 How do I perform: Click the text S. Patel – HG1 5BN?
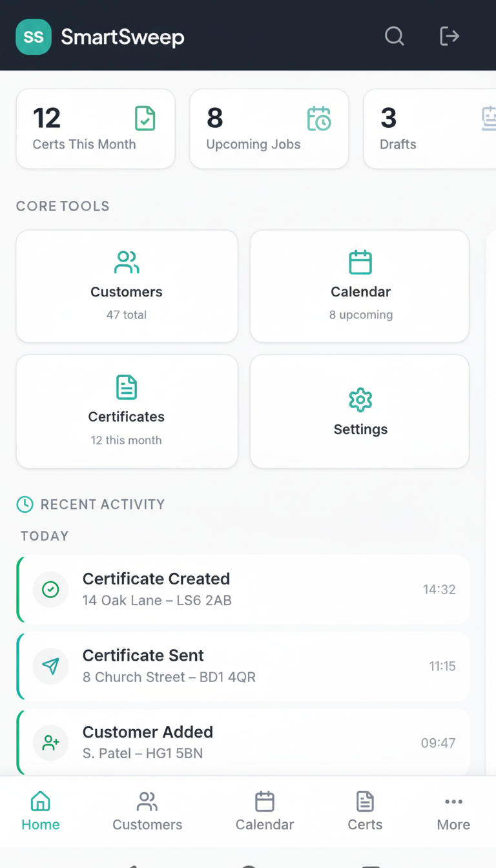tap(143, 754)
